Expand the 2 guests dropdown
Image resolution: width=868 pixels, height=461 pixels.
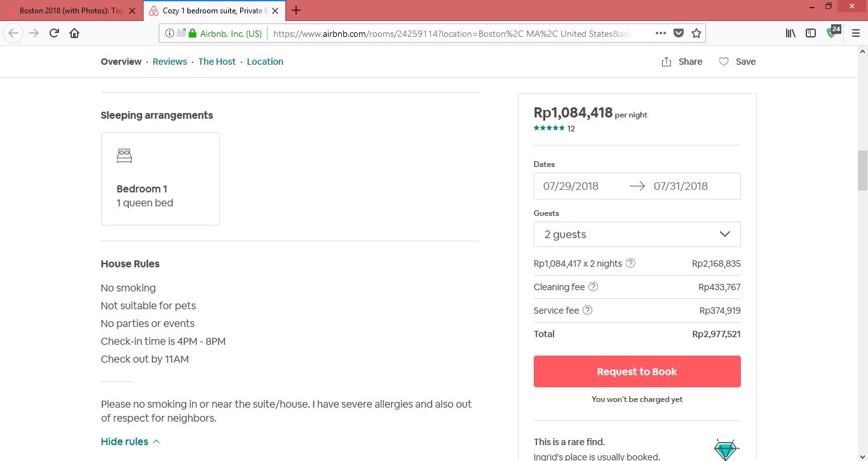coord(637,234)
